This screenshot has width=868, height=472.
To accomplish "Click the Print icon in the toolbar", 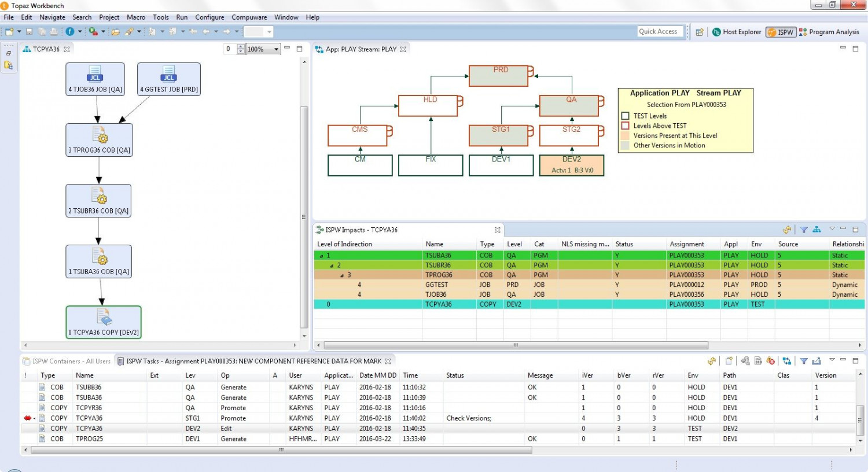I will tap(54, 31).
